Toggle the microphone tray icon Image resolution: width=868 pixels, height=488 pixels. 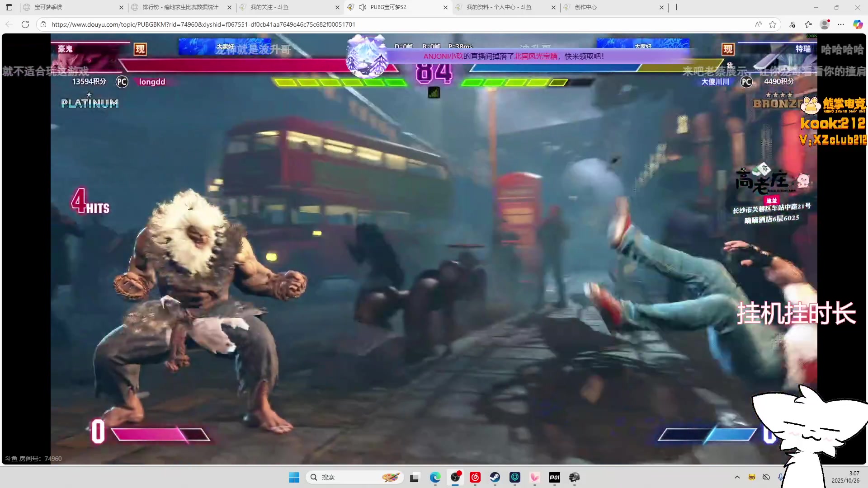pyautogui.click(x=780, y=477)
